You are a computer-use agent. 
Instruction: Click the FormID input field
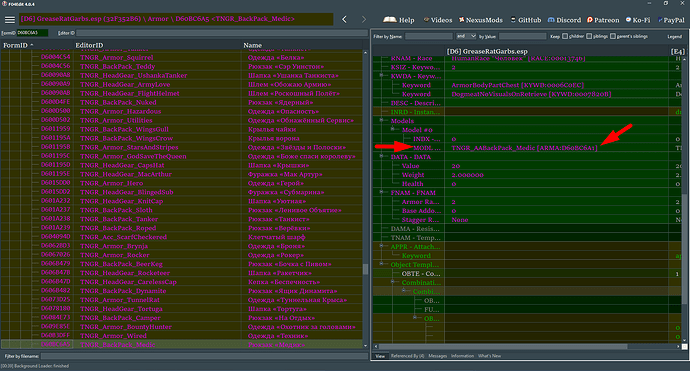32,33
